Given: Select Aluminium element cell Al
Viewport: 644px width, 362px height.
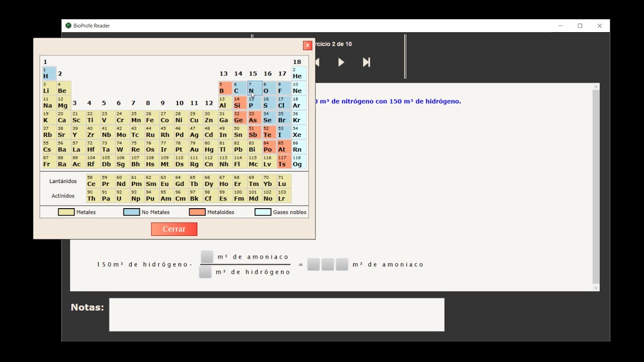Looking at the screenshot, I should click(x=225, y=103).
